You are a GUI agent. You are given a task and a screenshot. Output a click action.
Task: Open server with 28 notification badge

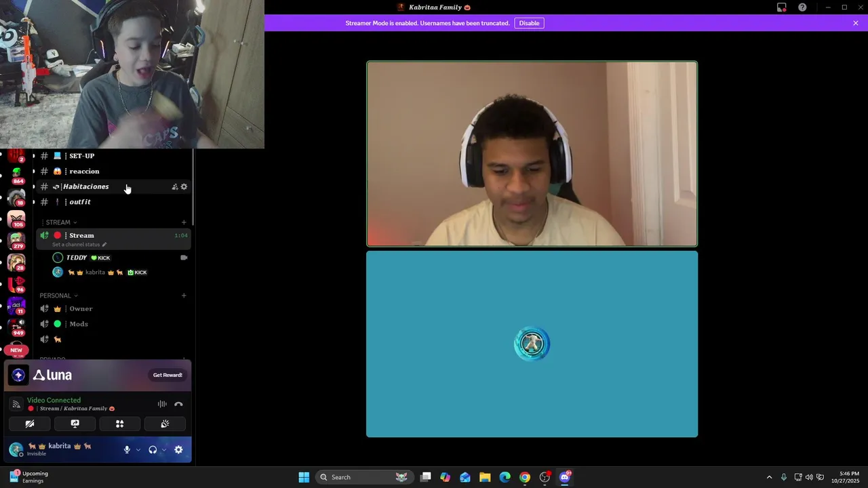point(16,262)
